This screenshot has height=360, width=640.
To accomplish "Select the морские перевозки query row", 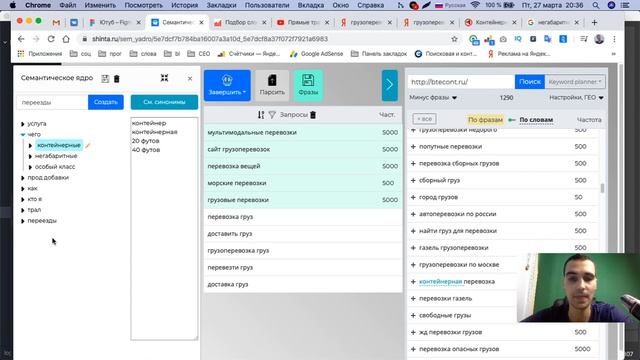I will click(x=303, y=183).
